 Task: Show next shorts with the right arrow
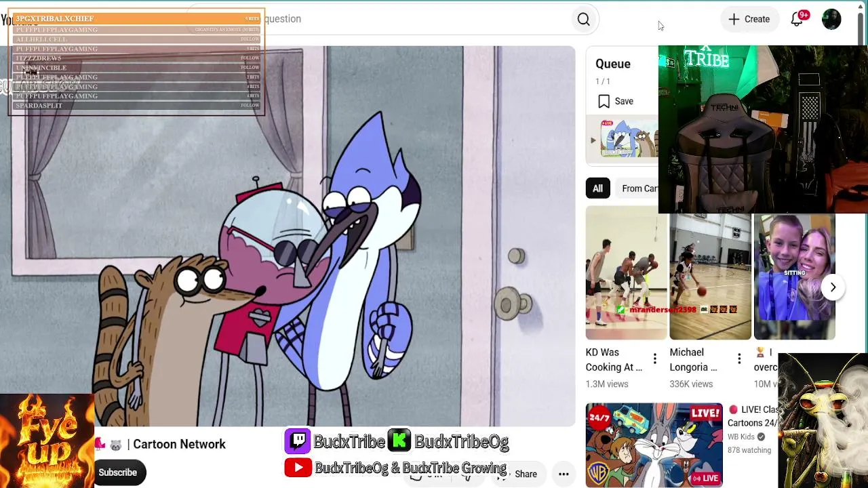833,287
